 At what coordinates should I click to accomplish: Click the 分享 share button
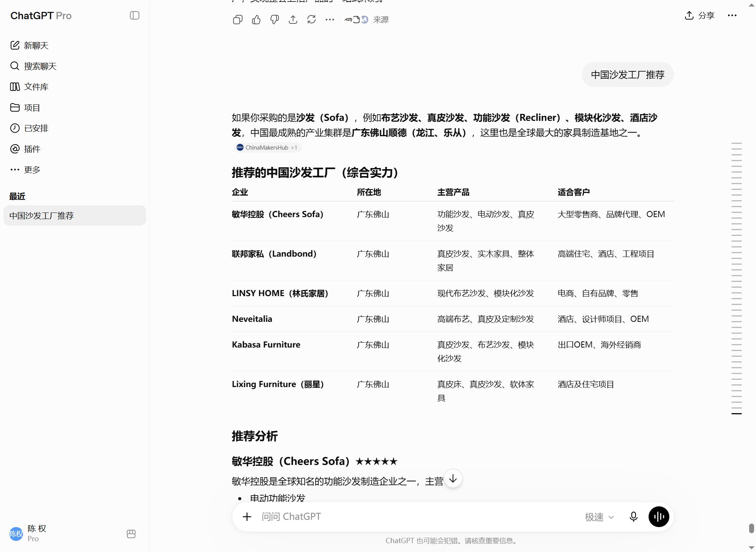(700, 15)
